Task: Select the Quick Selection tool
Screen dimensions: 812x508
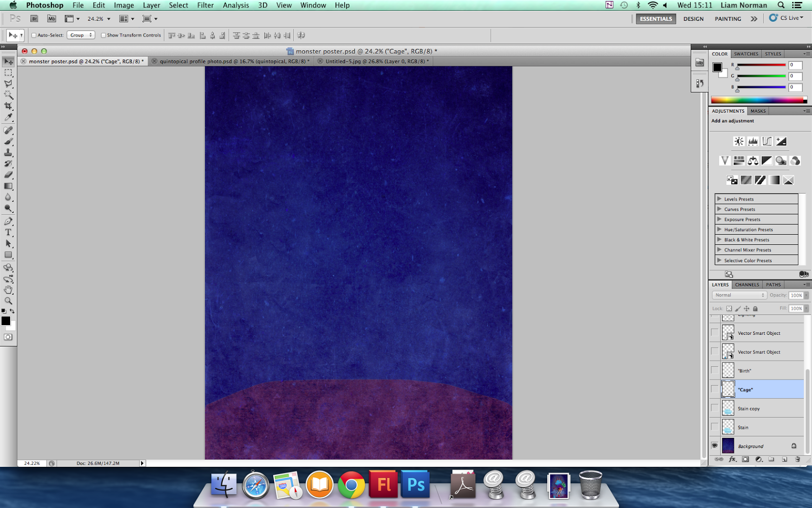Action: click(x=8, y=95)
